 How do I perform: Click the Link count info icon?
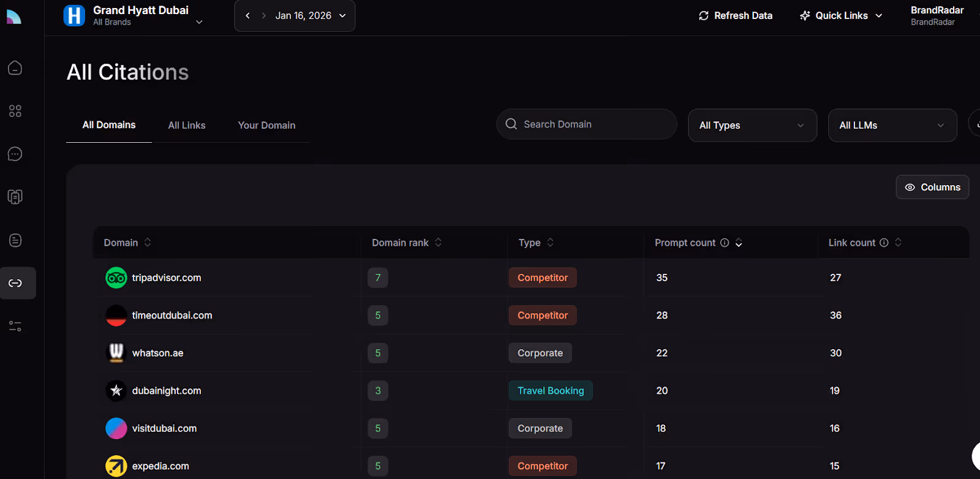click(x=884, y=243)
